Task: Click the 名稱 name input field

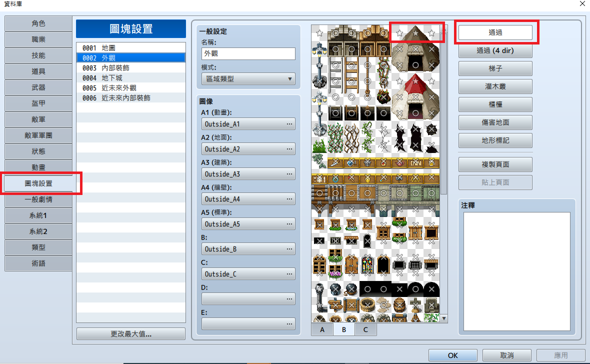Action: coord(248,53)
